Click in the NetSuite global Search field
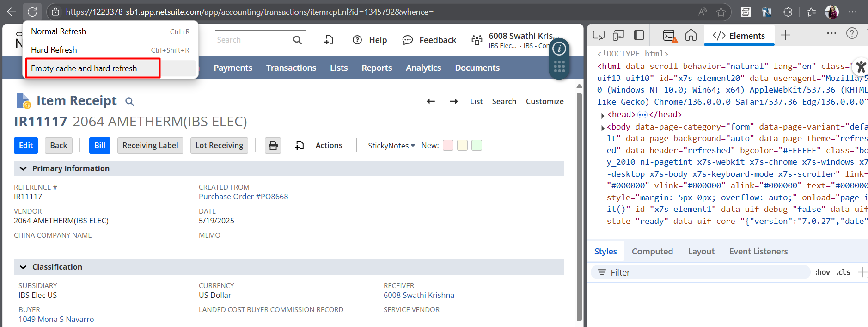The image size is (868, 327). (x=253, y=40)
